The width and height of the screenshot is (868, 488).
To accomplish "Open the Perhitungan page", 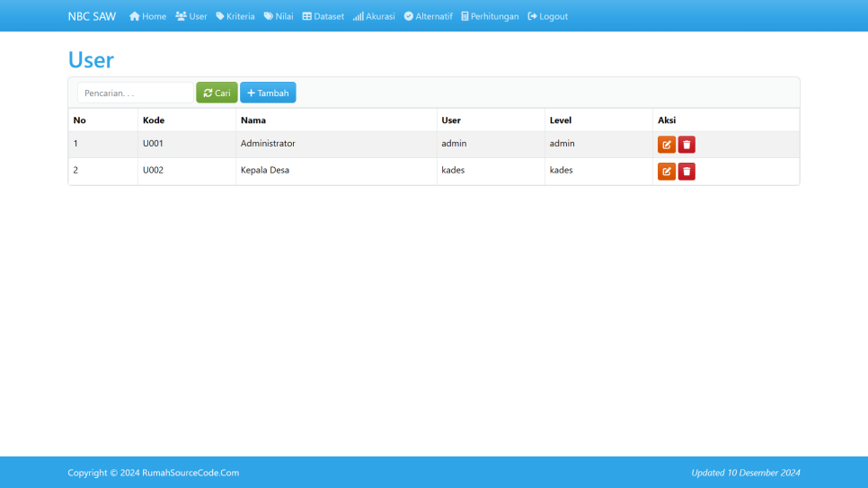I will coord(490,16).
